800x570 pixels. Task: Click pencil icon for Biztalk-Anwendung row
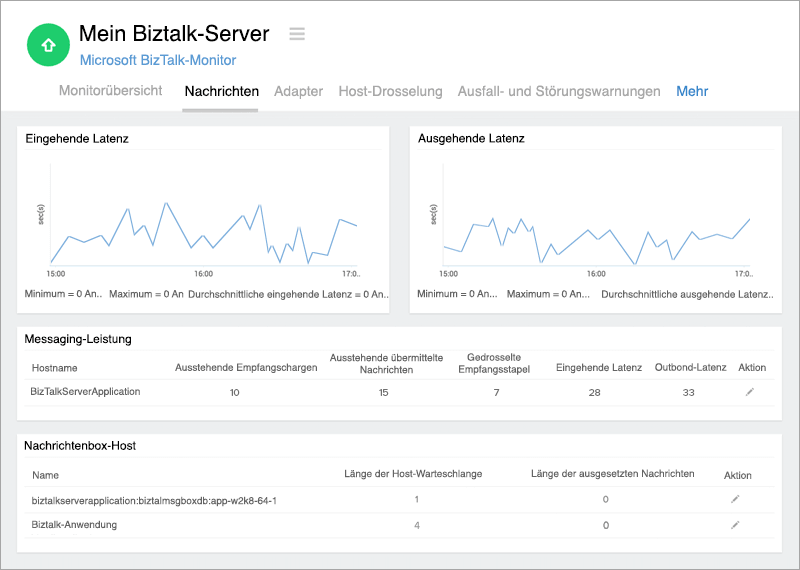coord(735,525)
